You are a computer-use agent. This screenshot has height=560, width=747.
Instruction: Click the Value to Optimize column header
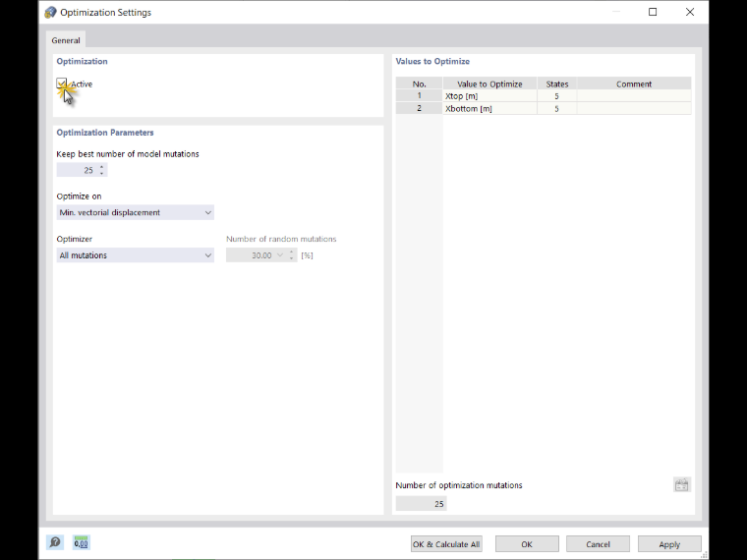click(489, 84)
